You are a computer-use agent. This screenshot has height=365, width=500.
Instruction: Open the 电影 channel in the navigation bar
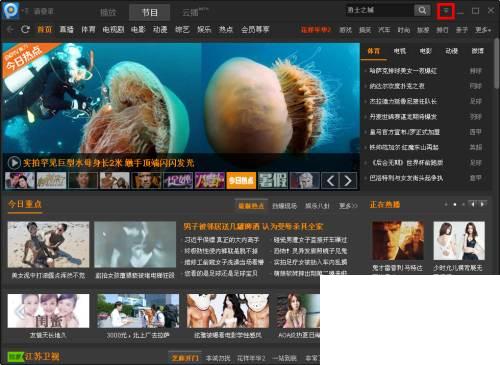[x=138, y=29]
